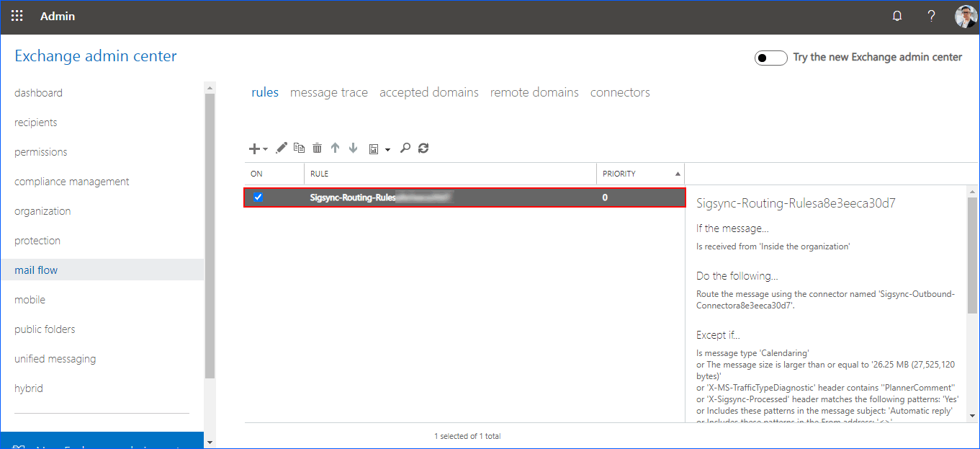Move rule down with down arrow
This screenshot has width=980, height=449.
(x=353, y=148)
